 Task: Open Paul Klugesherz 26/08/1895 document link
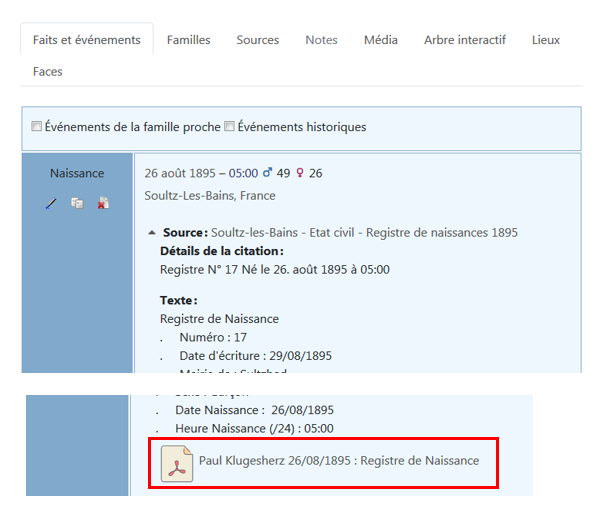pyautogui.click(x=338, y=461)
